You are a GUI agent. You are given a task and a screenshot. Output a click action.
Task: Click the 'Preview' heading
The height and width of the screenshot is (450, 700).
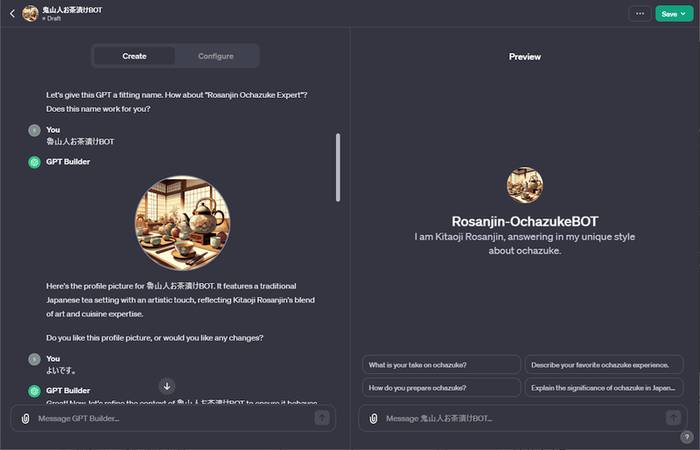(x=525, y=57)
